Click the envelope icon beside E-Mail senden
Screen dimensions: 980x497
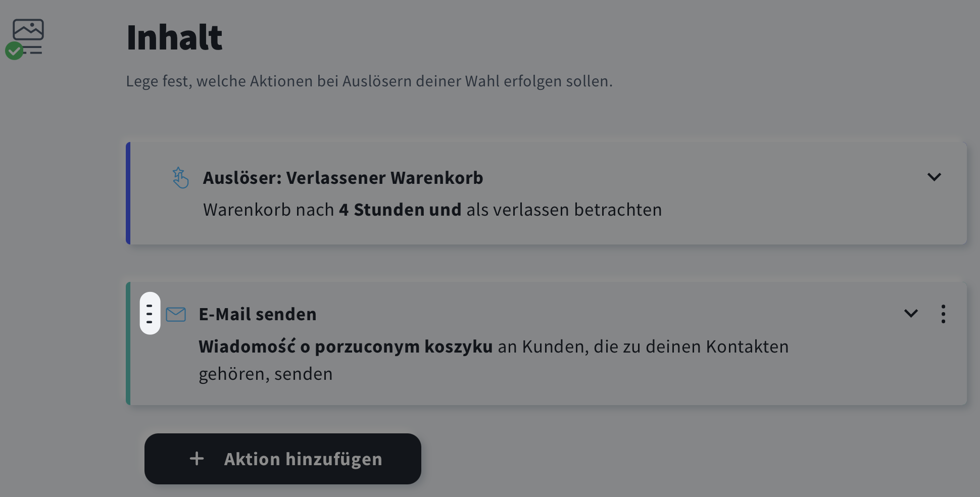click(176, 314)
